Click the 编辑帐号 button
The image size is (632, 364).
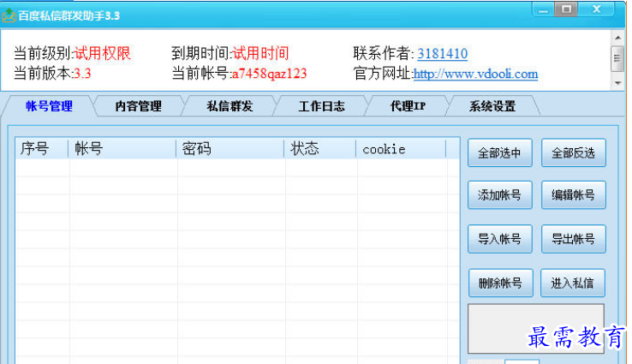[x=574, y=195]
